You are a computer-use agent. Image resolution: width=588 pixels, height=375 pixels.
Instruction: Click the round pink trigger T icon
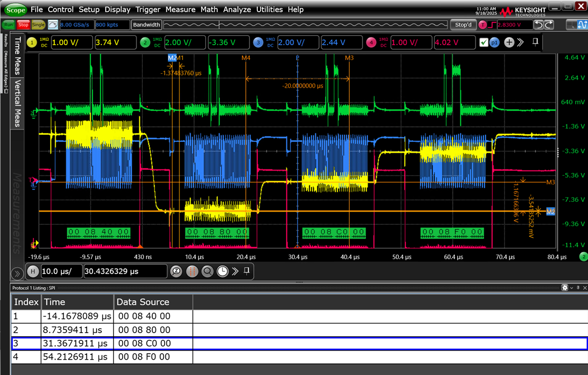tap(482, 25)
